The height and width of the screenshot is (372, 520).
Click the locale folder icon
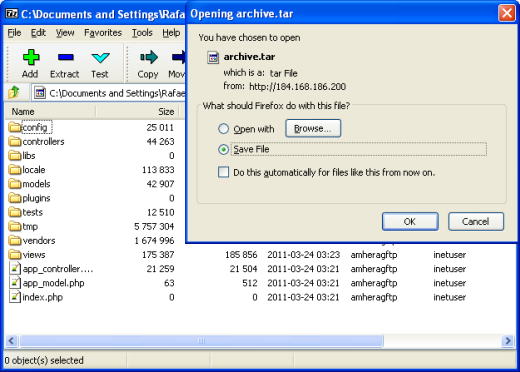tap(15, 170)
